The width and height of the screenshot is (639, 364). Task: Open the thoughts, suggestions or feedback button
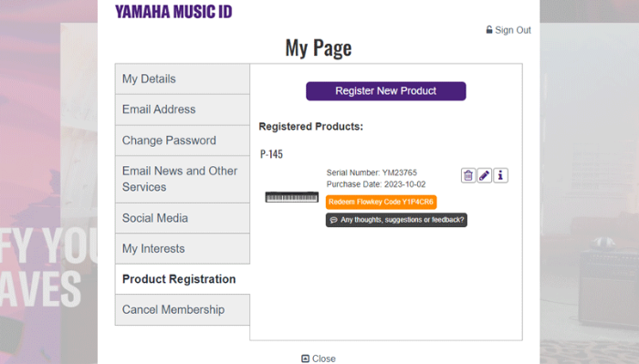(396, 220)
